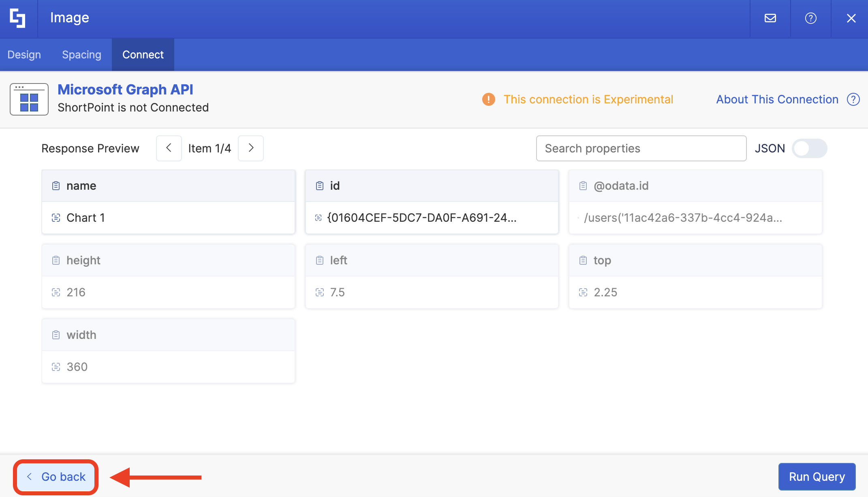
Task: Toggle the JSON view switch
Action: [809, 148]
